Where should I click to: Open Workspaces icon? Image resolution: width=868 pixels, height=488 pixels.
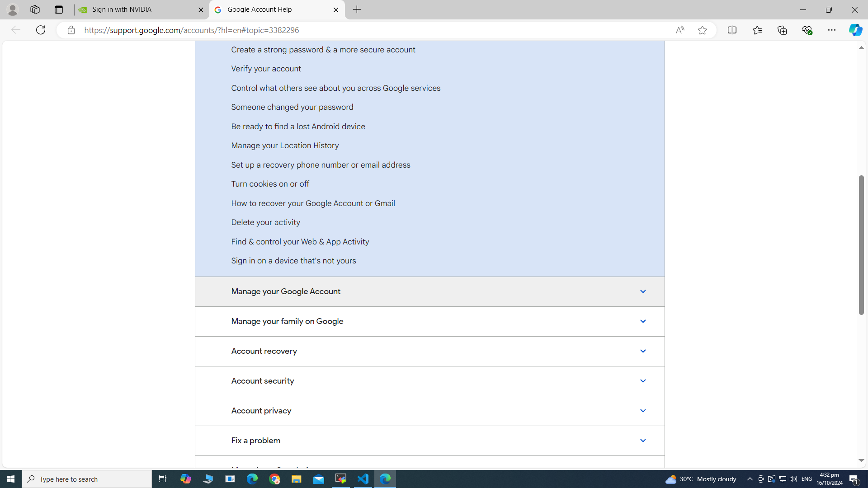point(35,9)
